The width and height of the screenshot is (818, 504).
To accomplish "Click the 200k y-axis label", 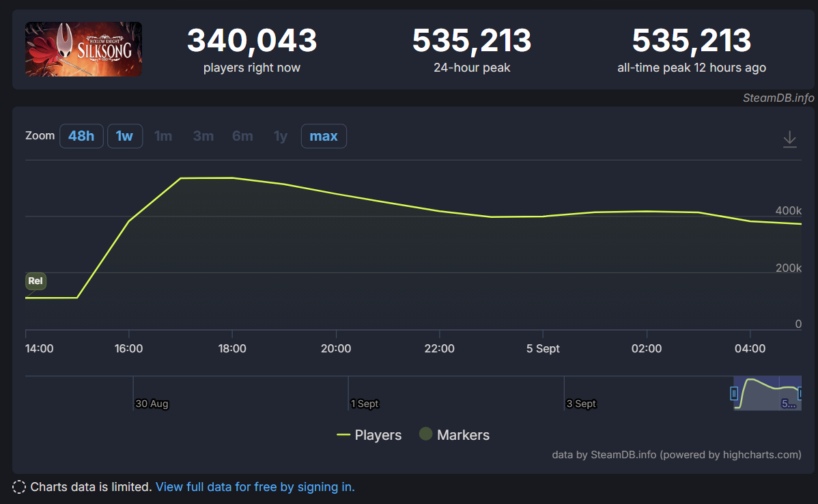I will 788,268.
